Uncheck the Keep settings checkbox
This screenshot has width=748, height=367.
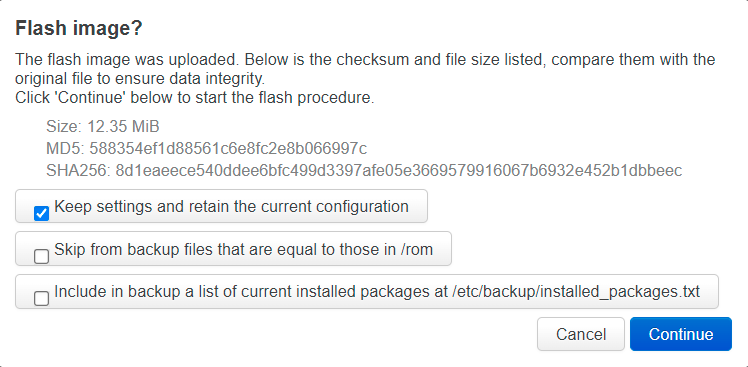[42, 213]
